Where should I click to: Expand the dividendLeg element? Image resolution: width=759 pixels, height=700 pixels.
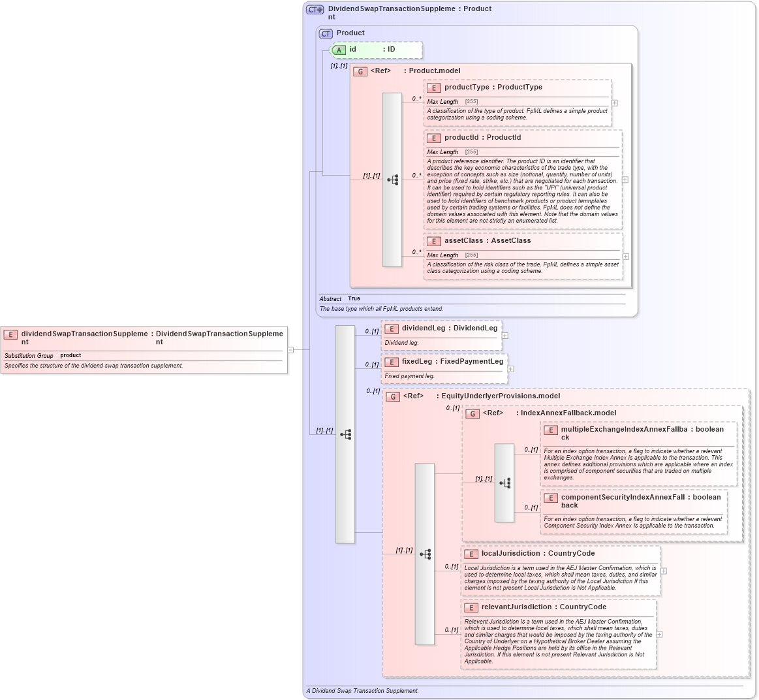(505, 336)
